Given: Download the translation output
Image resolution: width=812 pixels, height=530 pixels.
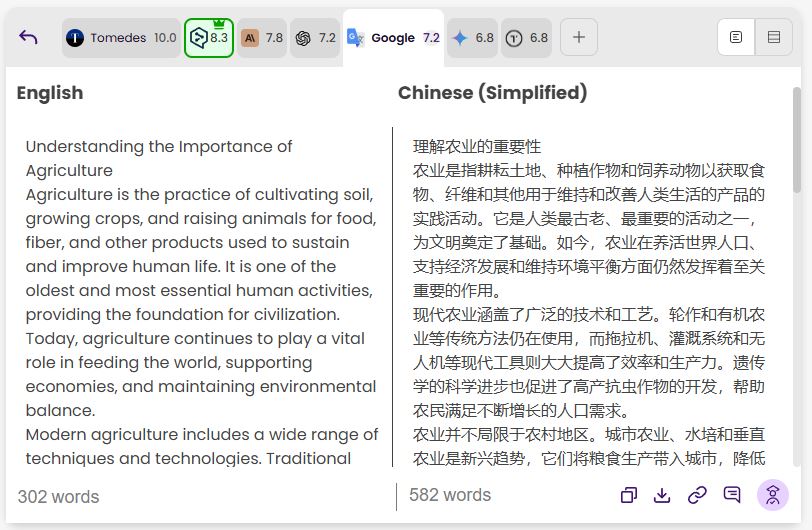Looking at the screenshot, I should pyautogui.click(x=662, y=495).
